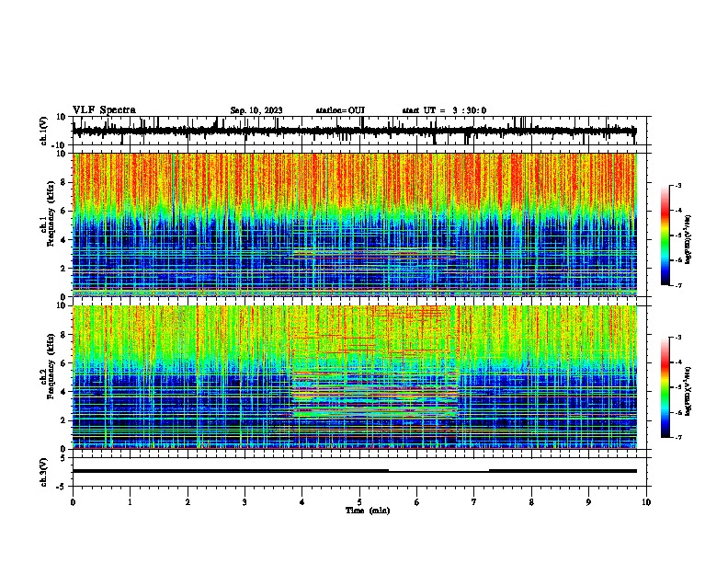Image resolution: width=728 pixels, height=563 pixels.
Task: Click time-axis tick label "1"
Action: (x=130, y=502)
